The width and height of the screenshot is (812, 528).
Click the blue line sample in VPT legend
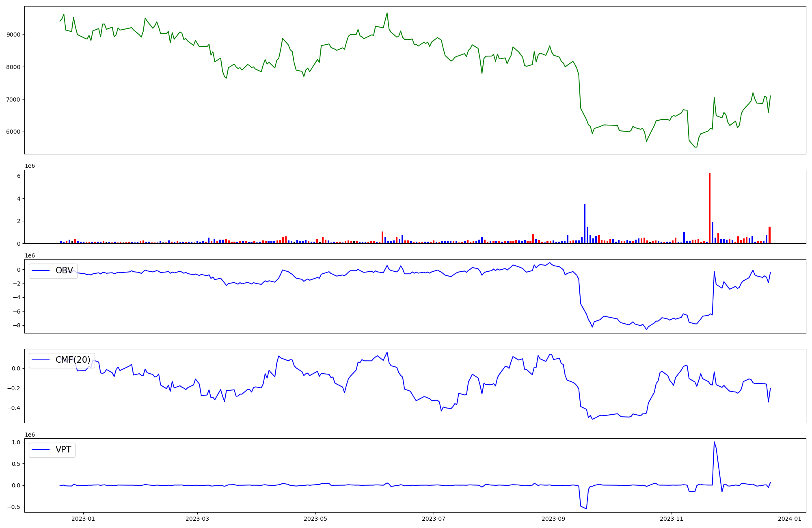coord(41,450)
